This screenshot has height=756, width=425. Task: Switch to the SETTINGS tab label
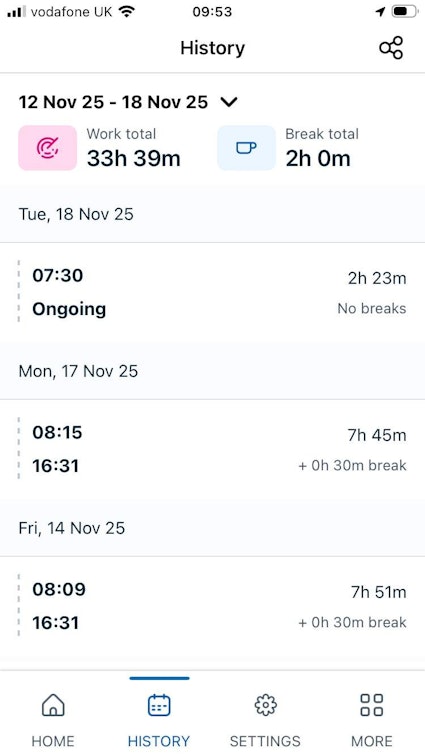pyautogui.click(x=265, y=741)
